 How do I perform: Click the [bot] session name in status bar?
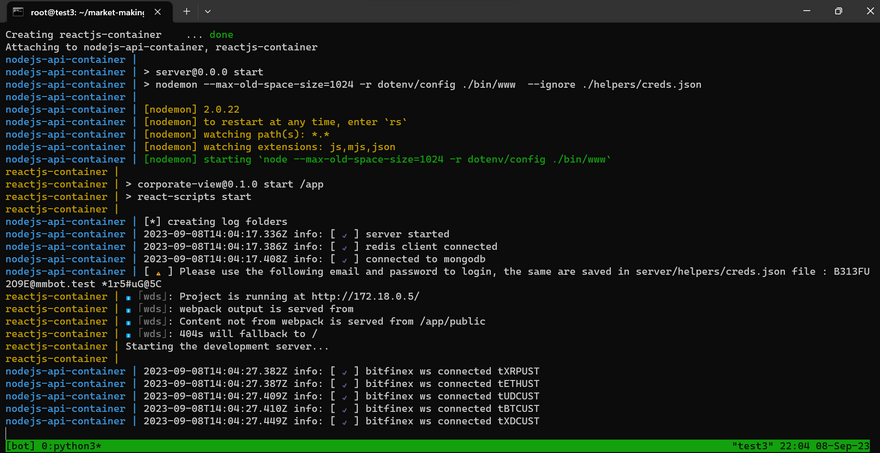pos(20,445)
